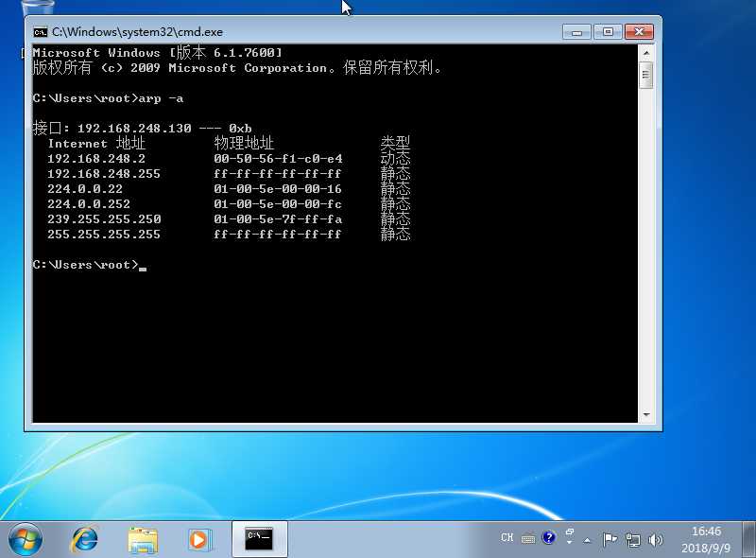
Task: Open the on-screen keyboard tray icon
Action: tap(528, 538)
